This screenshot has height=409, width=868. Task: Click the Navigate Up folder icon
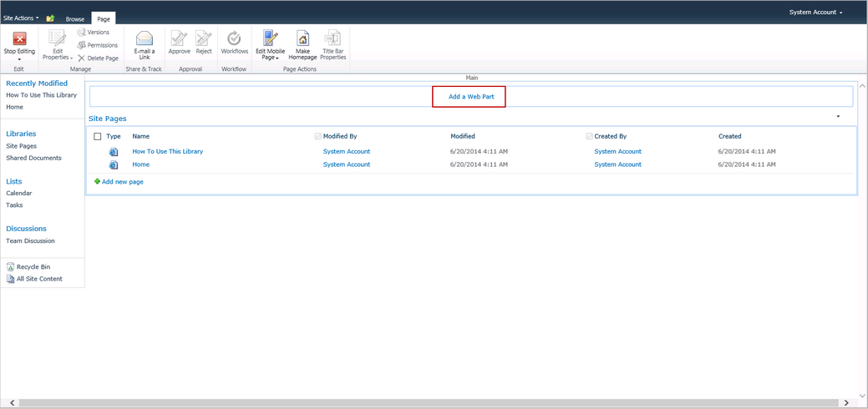[50, 18]
